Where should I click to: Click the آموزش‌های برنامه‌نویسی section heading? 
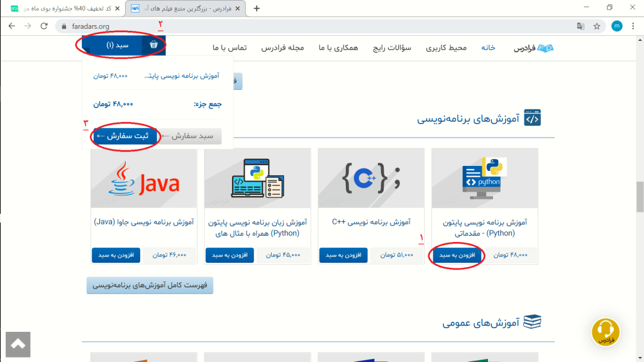[468, 119]
